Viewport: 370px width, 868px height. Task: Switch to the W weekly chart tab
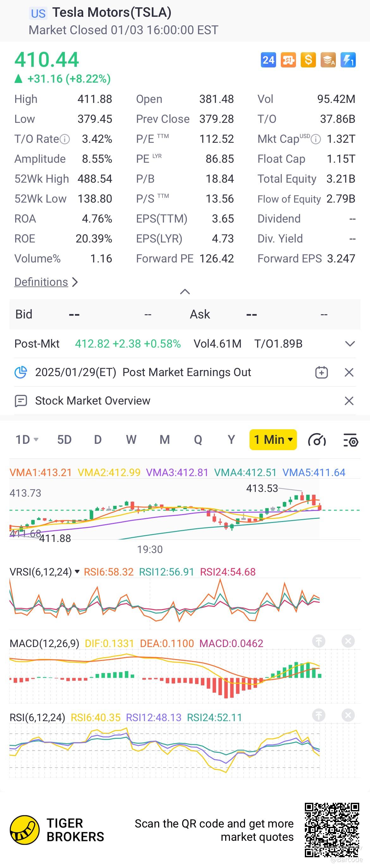[x=131, y=440]
